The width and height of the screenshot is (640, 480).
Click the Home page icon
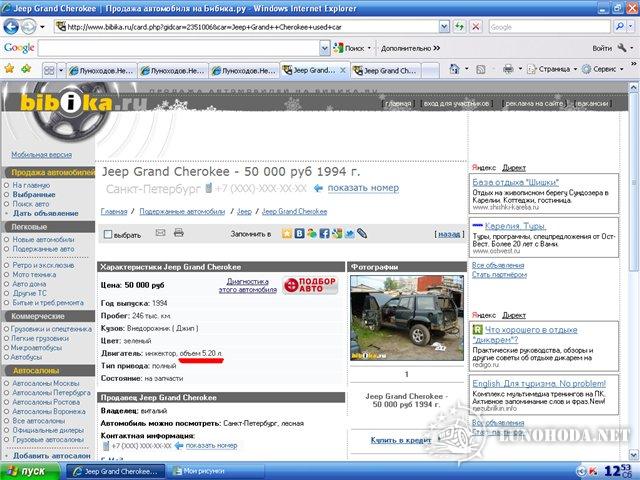point(454,69)
